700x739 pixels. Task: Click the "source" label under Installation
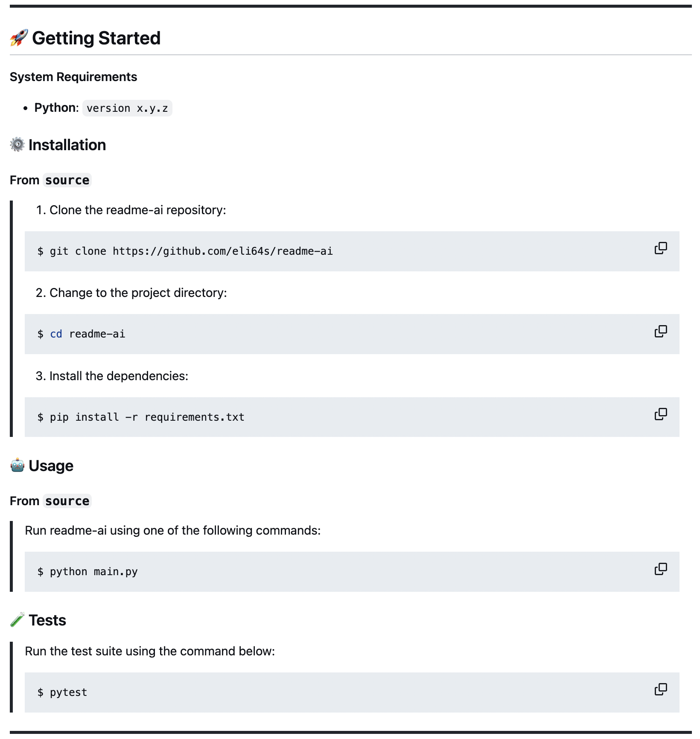[67, 180]
